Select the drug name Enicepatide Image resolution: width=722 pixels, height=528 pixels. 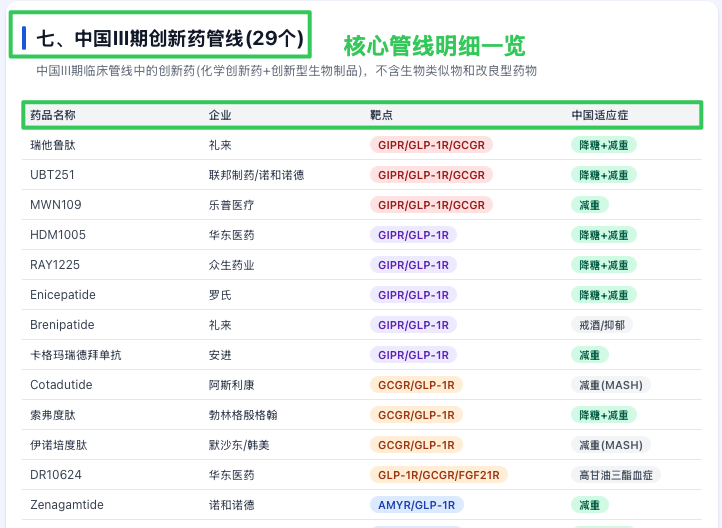[63, 295]
